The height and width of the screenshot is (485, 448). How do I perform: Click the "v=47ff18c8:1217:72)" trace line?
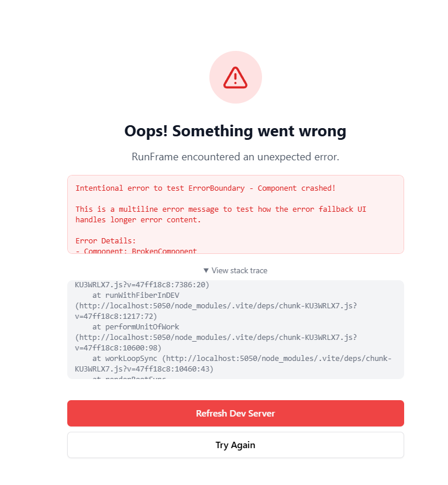[x=116, y=316]
